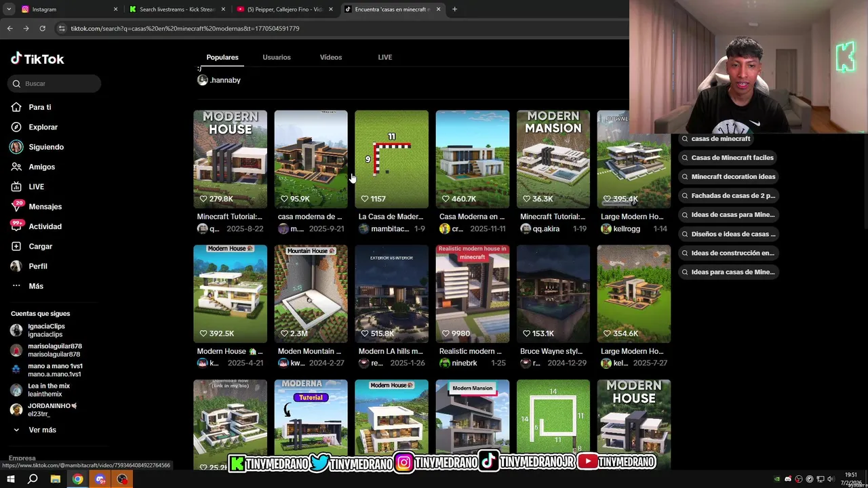Open Bruce Wayne style video thumbnail
The image size is (868, 488).
tap(553, 294)
